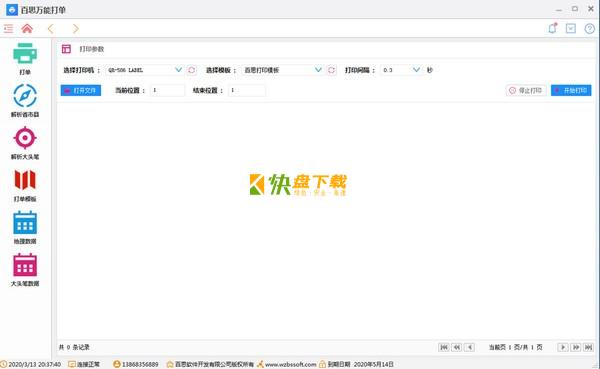Jump to the last page
The image size is (600, 369).
click(588, 347)
